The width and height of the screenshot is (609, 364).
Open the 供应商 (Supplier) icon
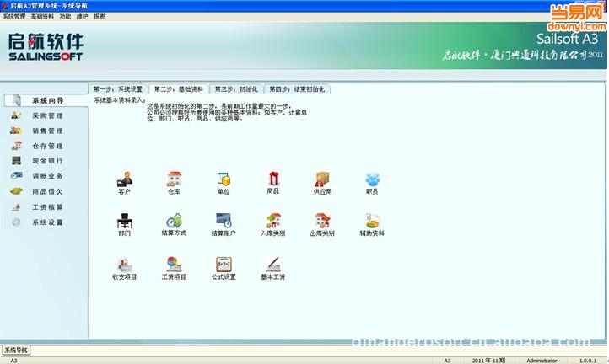(x=322, y=179)
